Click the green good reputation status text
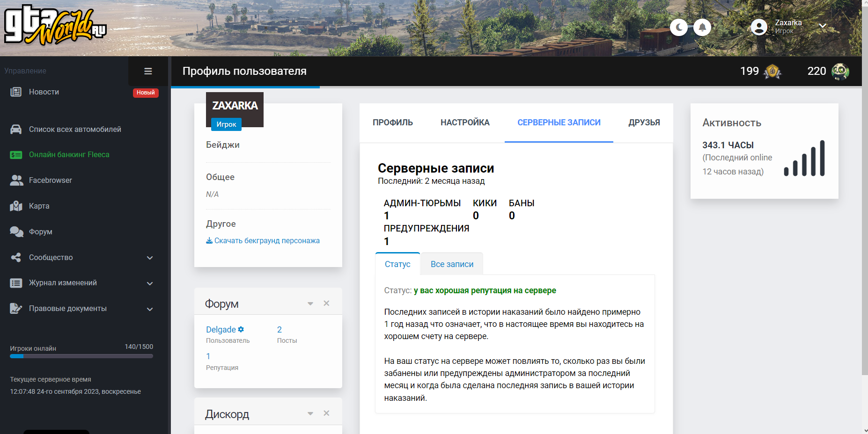Image resolution: width=868 pixels, height=434 pixels. (x=485, y=290)
